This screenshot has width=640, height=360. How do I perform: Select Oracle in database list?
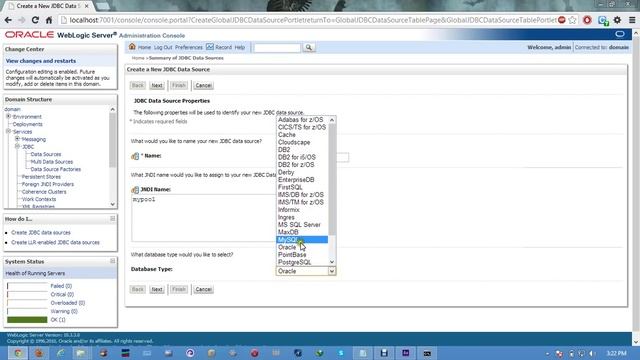[302, 247]
